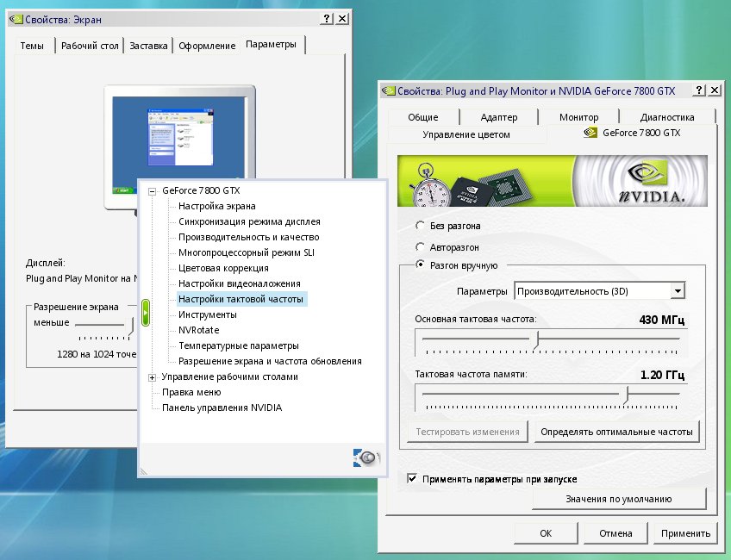Image resolution: width=731 pixels, height=560 pixels.
Task: Open the Общие tab
Action: tap(423, 117)
